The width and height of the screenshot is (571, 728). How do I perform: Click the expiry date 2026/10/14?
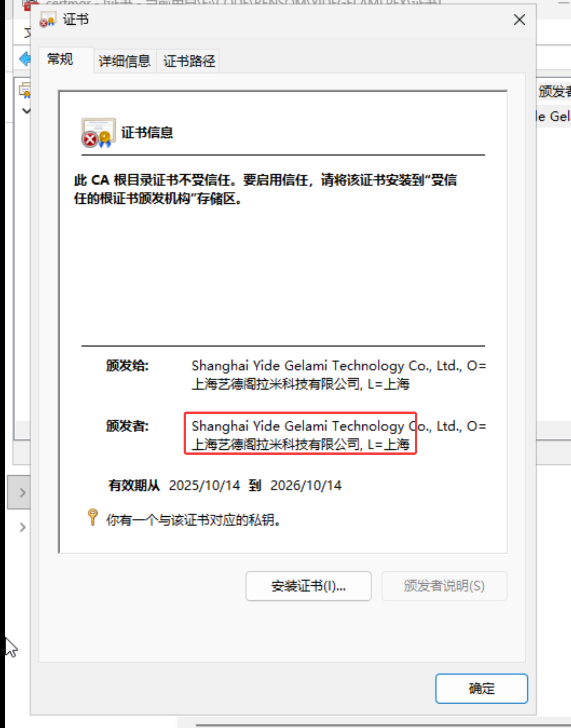click(x=306, y=485)
